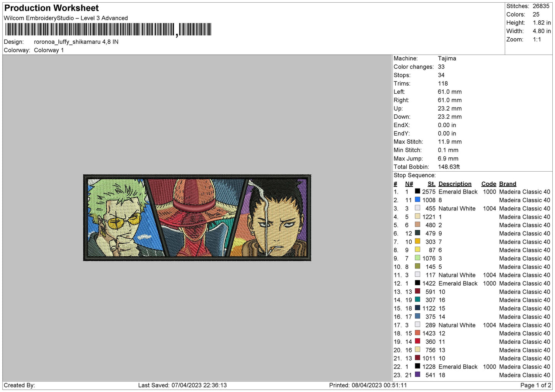
Task: Click the Colorway 1 value
Action: coord(49,50)
